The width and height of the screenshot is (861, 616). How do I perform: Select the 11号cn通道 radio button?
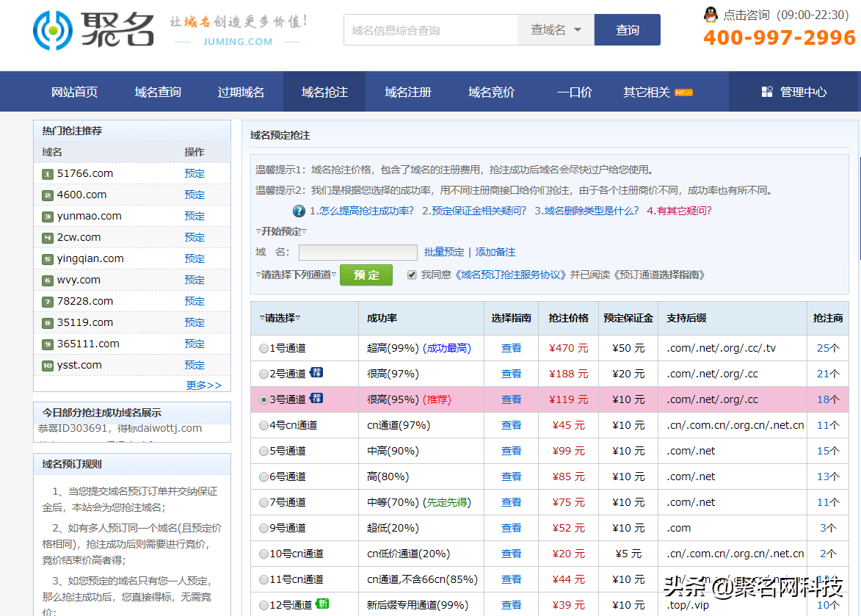point(264,580)
